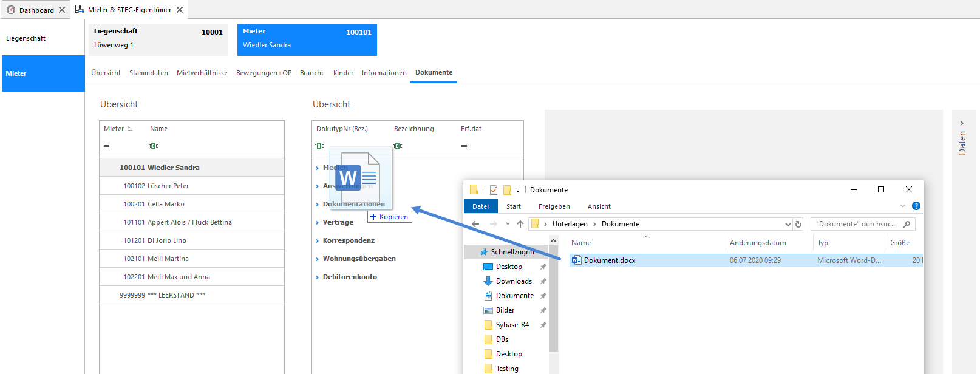
Task: Click Unterlagen in the Explorer breadcrumb
Action: pyautogui.click(x=570, y=224)
